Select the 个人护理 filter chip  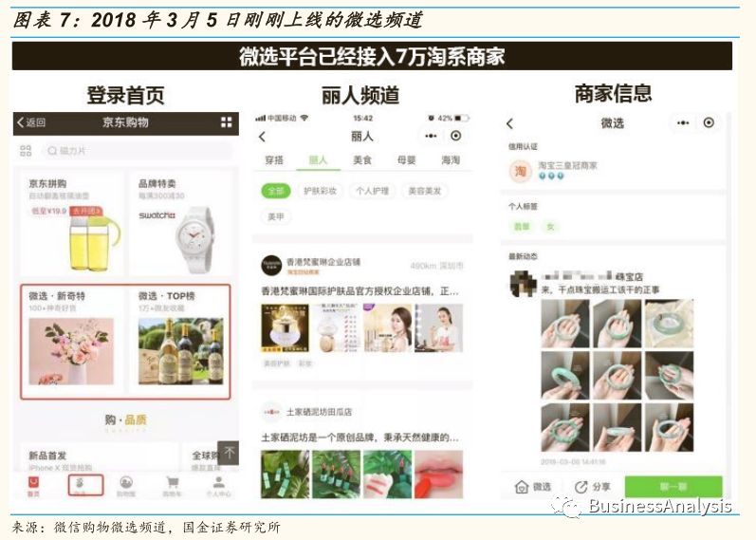click(372, 191)
